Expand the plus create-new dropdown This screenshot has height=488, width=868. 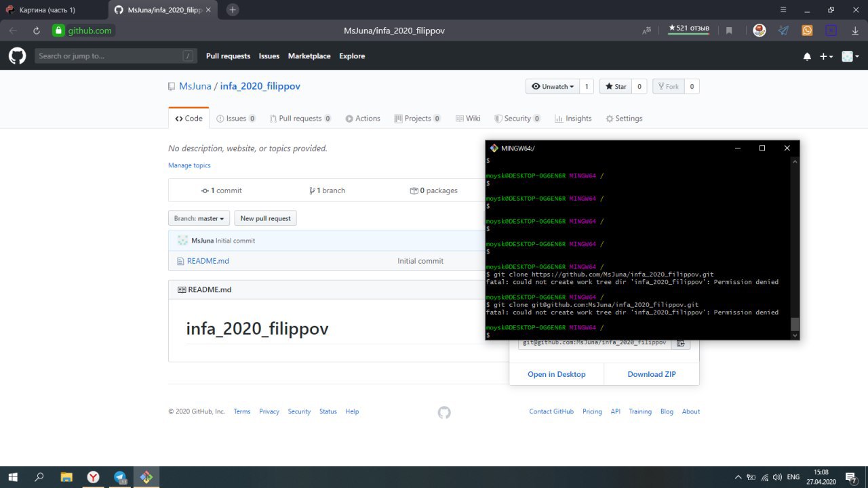click(x=826, y=57)
